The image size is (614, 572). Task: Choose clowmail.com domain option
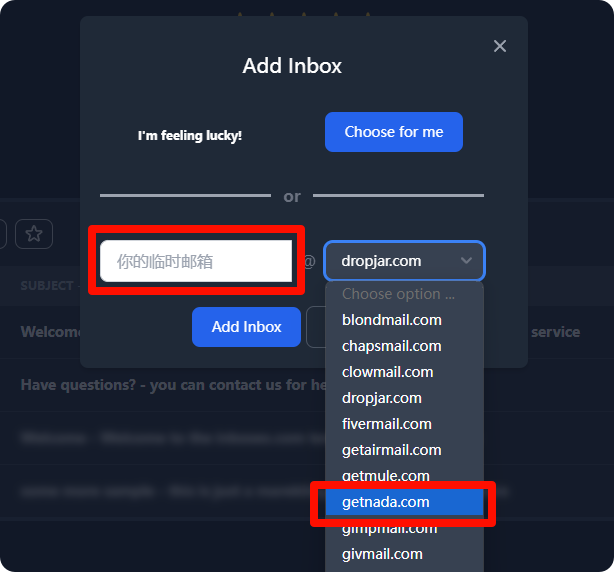coord(388,372)
